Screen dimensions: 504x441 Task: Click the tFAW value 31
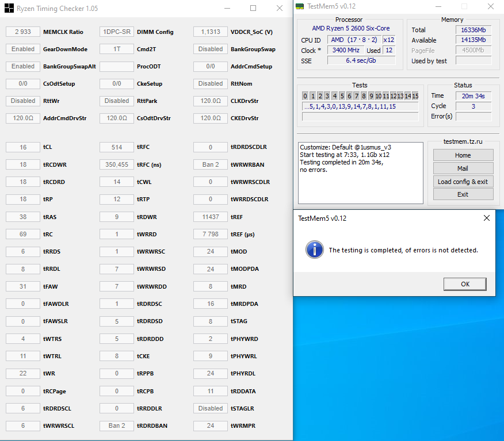coord(23,286)
